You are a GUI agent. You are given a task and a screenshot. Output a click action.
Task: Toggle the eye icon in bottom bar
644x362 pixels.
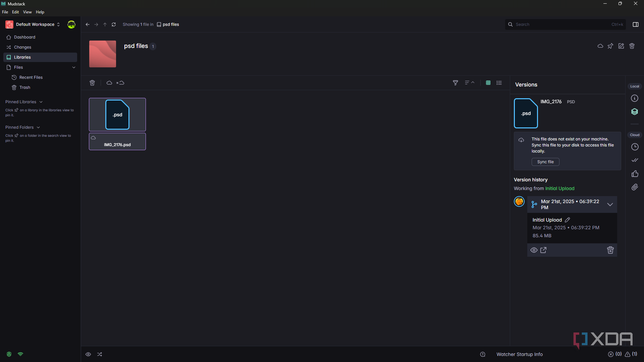click(x=88, y=354)
